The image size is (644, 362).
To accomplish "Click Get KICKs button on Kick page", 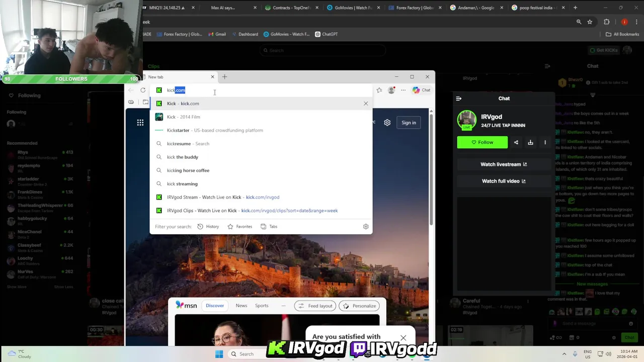I will pos(604,50).
